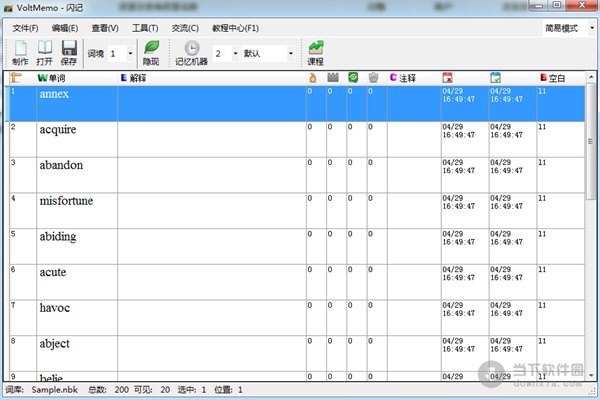Click the shield count cell in 'abject' row
Image resolution: width=600 pixels, height=400 pixels.
coord(377,353)
